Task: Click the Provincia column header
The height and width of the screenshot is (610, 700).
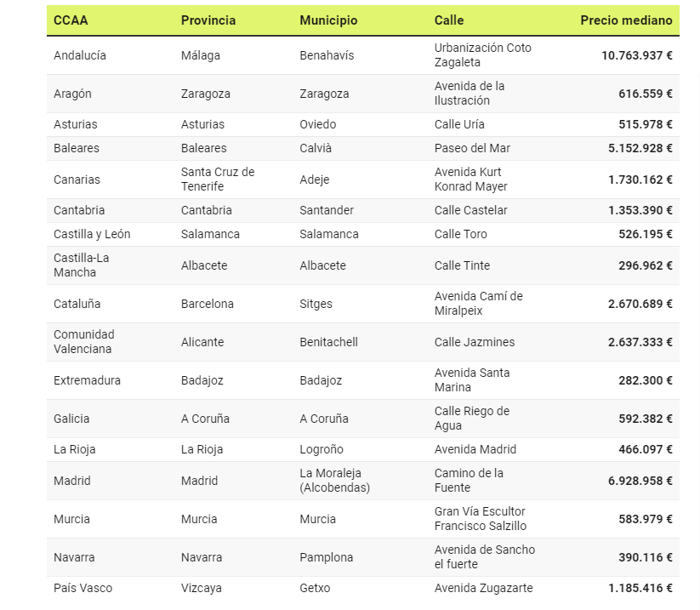Action: pyautogui.click(x=208, y=20)
